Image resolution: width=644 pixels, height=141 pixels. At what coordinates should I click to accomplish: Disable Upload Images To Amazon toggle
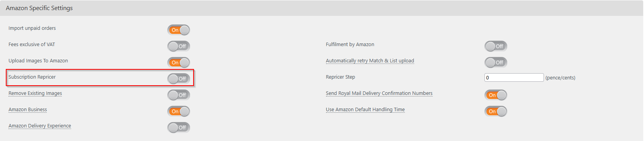coord(178,62)
